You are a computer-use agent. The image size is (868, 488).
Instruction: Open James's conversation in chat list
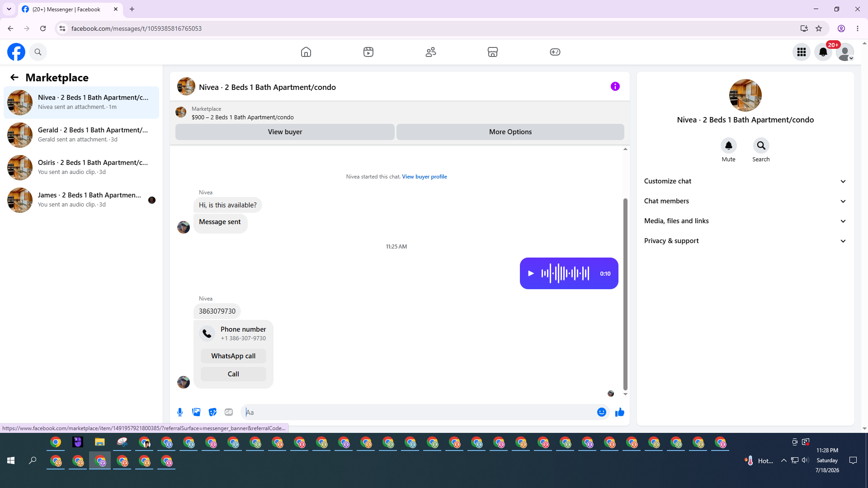tap(81, 200)
